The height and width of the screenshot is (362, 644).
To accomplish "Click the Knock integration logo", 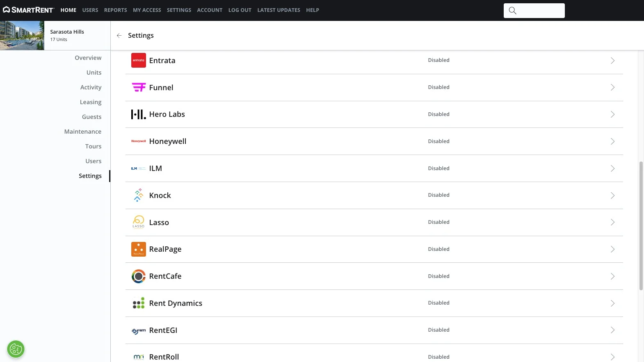I will pyautogui.click(x=139, y=195).
